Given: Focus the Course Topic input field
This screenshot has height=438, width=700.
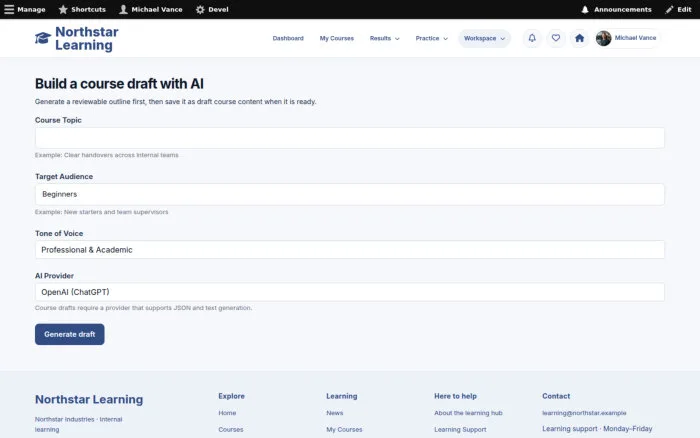Looking at the screenshot, I should coord(350,138).
